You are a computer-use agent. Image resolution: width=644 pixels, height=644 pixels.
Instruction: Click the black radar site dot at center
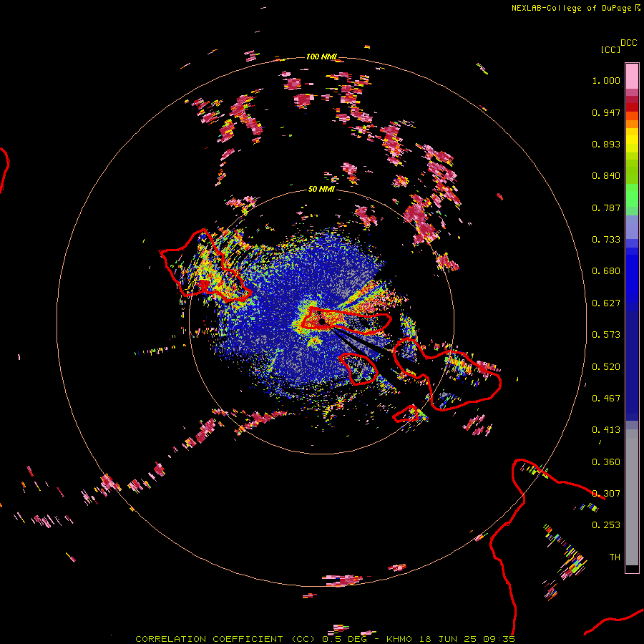(x=322, y=321)
